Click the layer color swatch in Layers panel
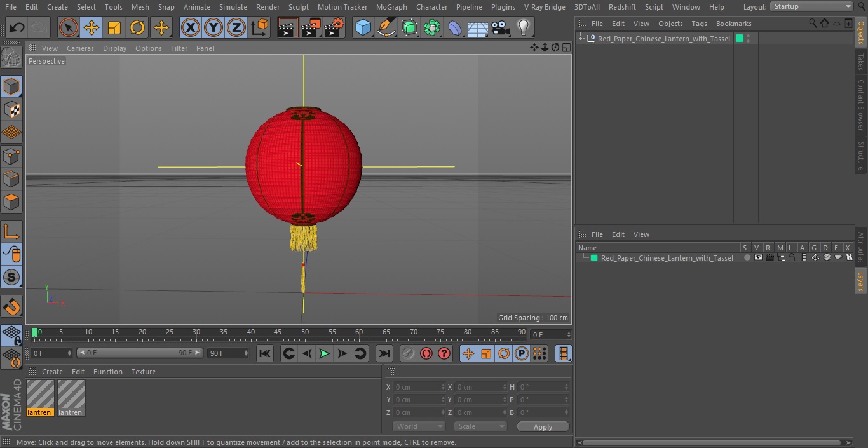The height and width of the screenshot is (448, 868). pos(594,258)
